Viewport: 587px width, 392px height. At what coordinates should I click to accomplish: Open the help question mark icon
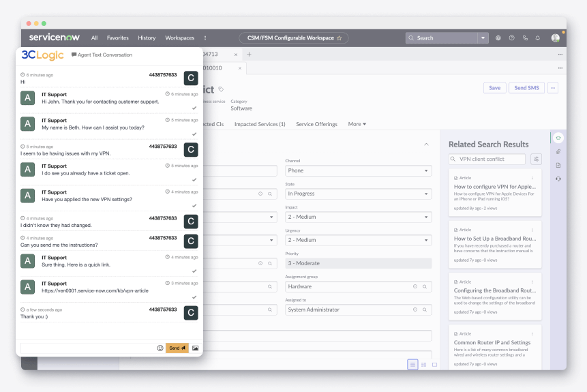(512, 37)
